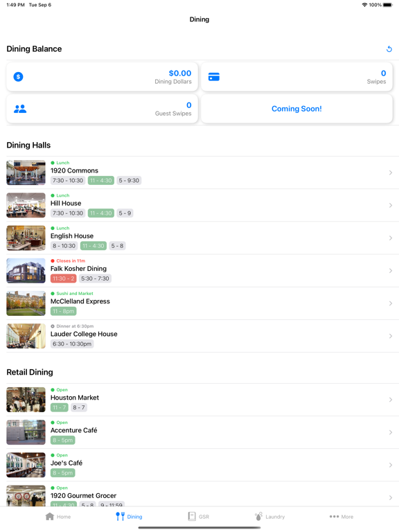399x532 pixels.
Task: Tap McClelland 11 - 8pm badge
Action: (x=64, y=311)
